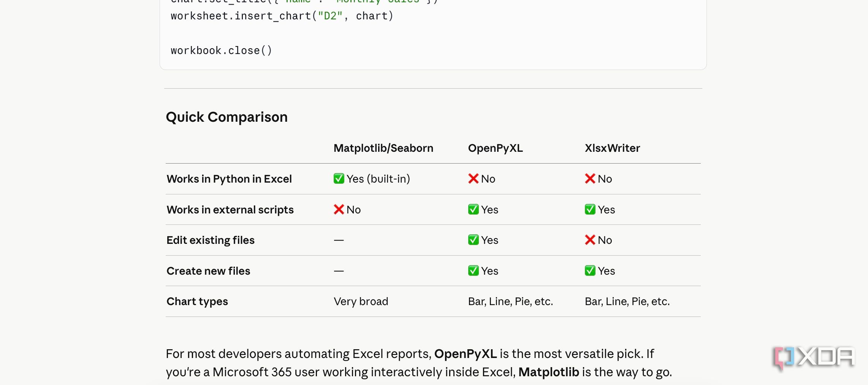Screen dimensions: 868x385
Task: Click the red cross in Matplotlib external scripts cell
Action: (x=339, y=209)
